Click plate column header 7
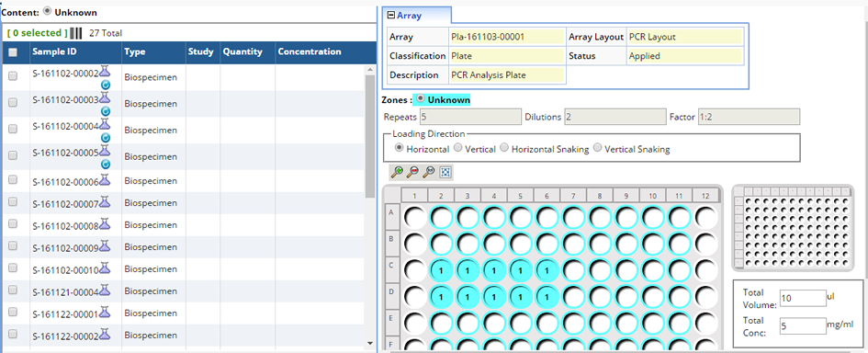 click(x=573, y=196)
